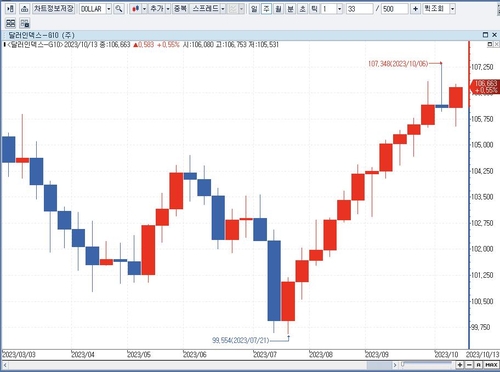500x372 pixels.
Task: Open the 스프레드 dropdown arrow
Action: (x=223, y=9)
